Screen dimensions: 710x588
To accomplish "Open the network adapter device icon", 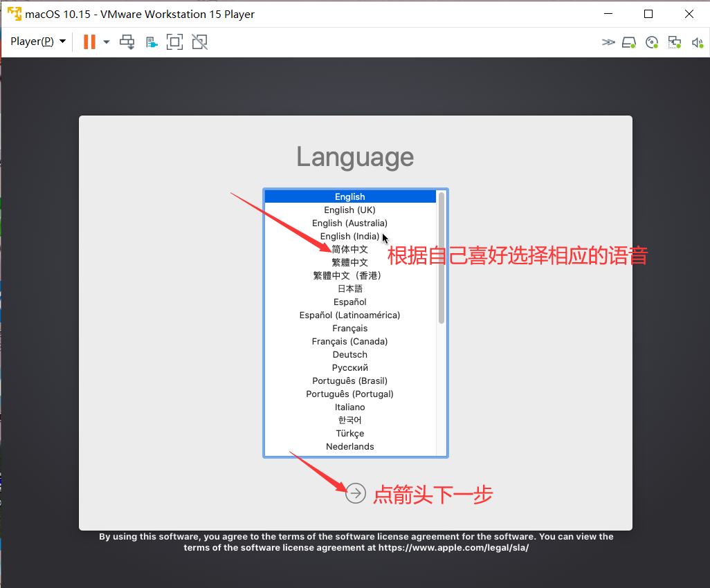I will [x=674, y=43].
